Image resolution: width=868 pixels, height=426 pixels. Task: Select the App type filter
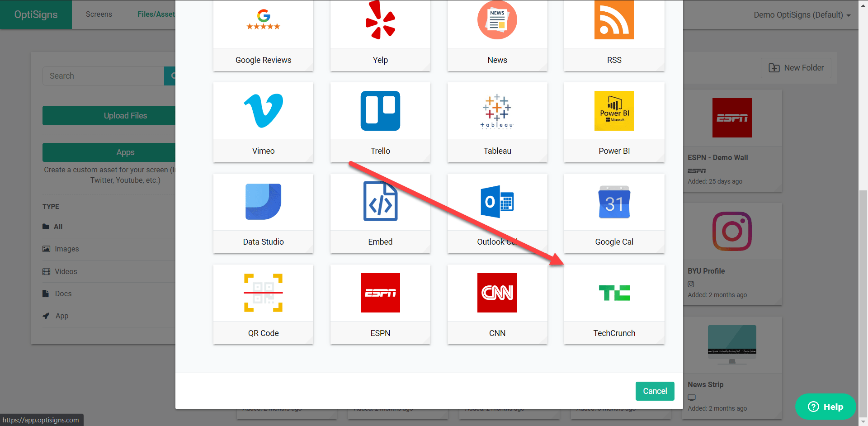coord(61,316)
